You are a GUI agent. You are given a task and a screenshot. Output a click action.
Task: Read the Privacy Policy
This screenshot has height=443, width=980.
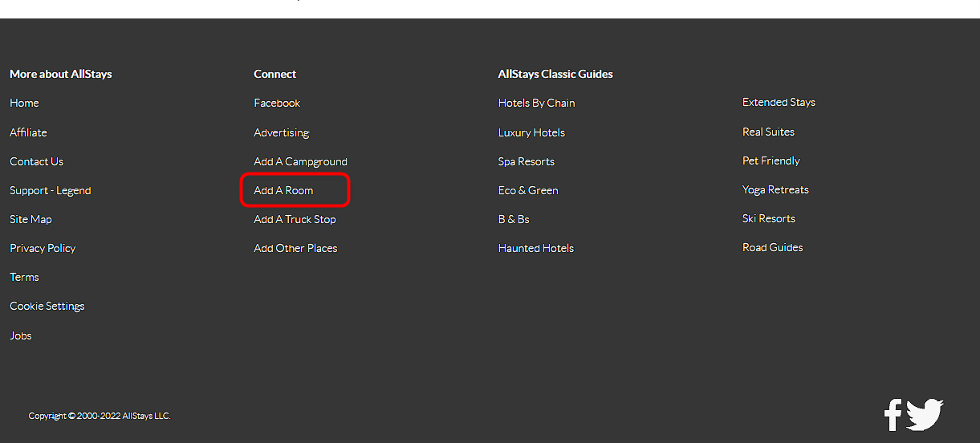43,248
